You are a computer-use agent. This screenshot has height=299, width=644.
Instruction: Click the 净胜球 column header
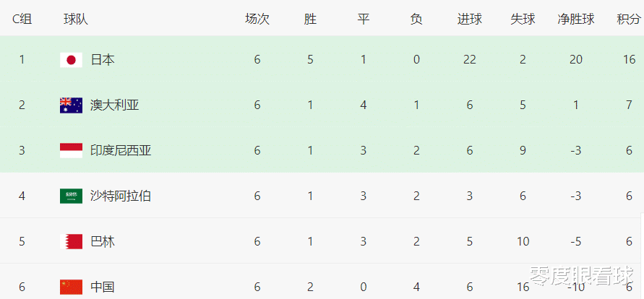576,19
